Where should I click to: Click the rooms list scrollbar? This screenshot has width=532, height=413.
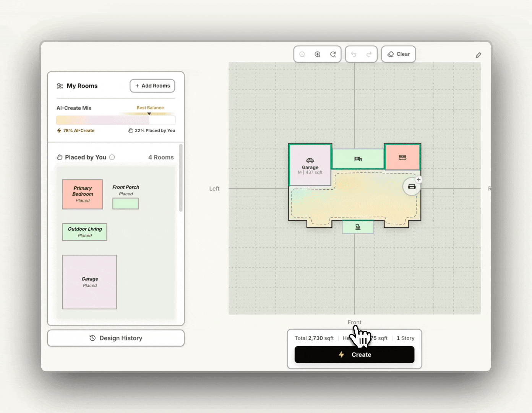[x=181, y=177]
